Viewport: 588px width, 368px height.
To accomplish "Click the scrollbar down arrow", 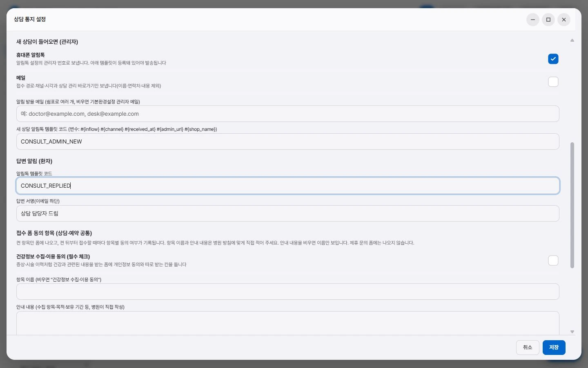I will coord(572,332).
